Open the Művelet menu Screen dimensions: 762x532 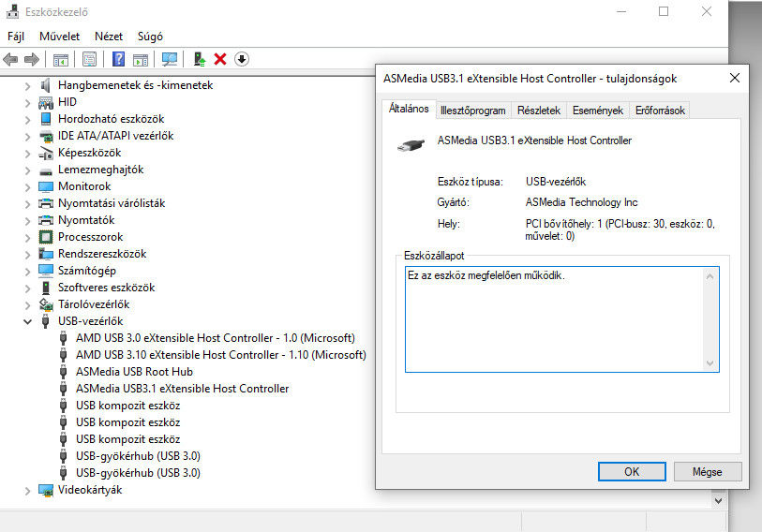(x=59, y=37)
